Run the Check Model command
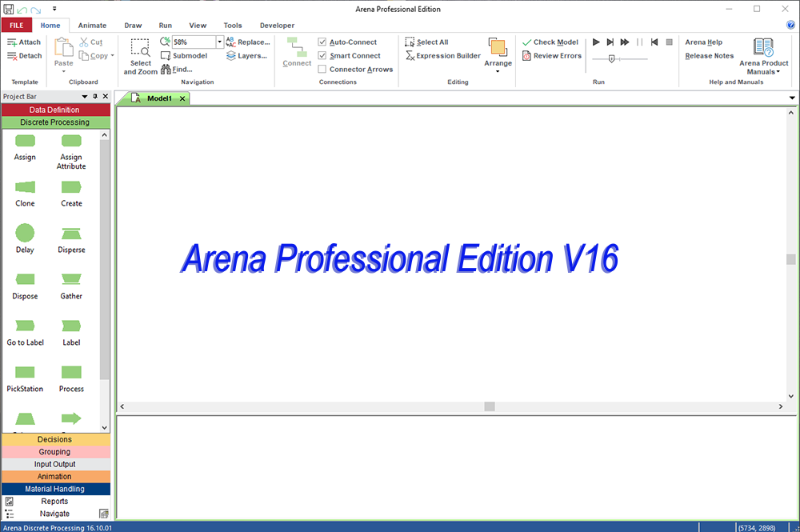800x532 pixels. pos(550,42)
